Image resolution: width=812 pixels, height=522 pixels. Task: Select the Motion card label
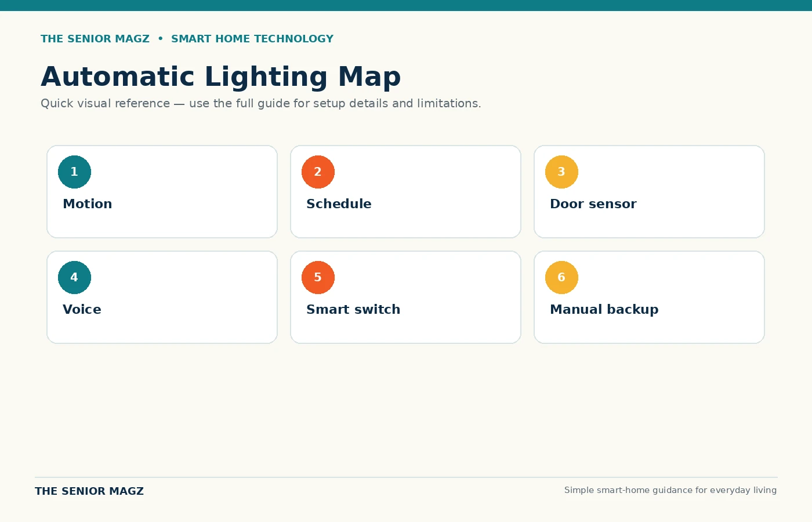[88, 204]
